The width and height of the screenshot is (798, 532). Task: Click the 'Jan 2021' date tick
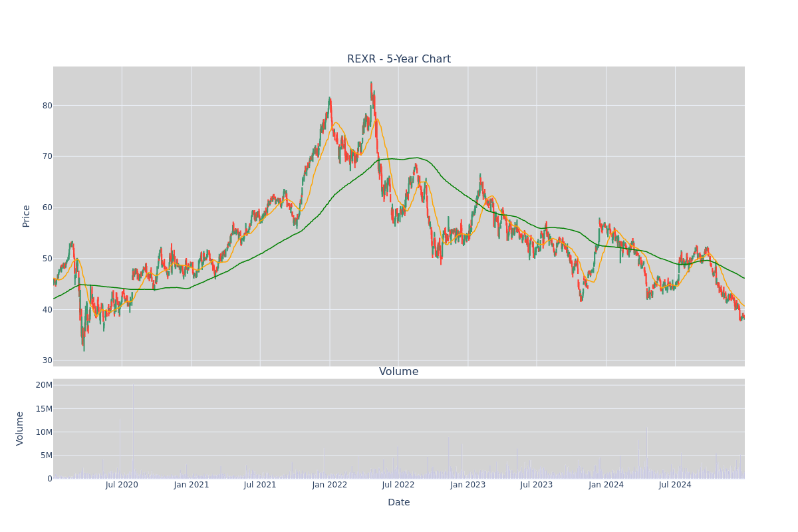[192, 485]
